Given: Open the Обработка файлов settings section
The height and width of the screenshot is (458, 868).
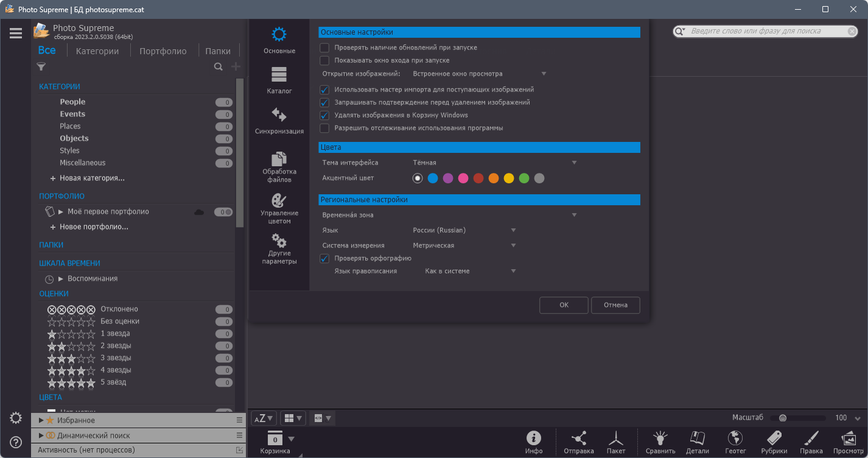Looking at the screenshot, I should point(279,166).
